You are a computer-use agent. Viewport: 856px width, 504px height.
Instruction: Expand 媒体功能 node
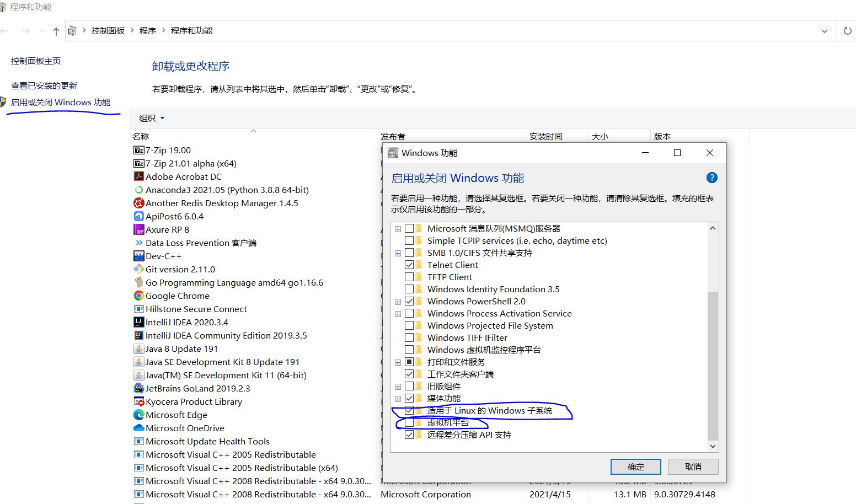click(398, 399)
